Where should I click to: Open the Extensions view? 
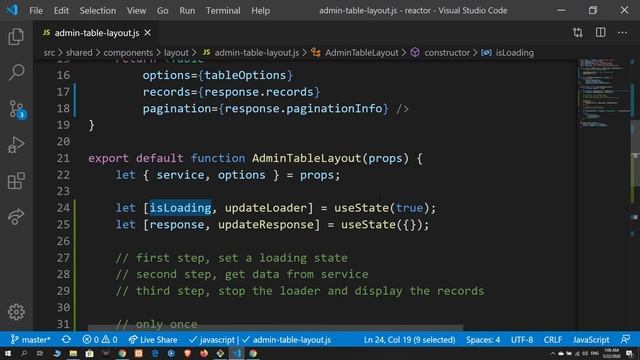pos(16,180)
